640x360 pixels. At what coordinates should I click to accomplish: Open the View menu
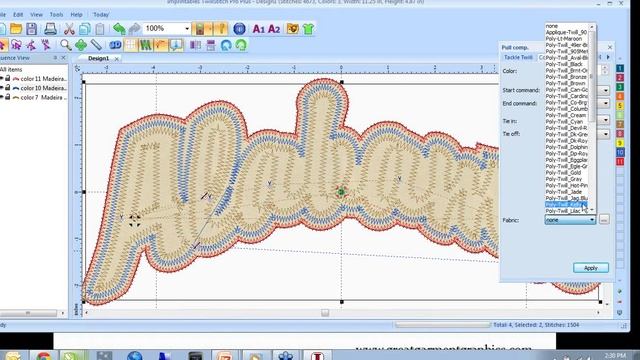pos(36,14)
